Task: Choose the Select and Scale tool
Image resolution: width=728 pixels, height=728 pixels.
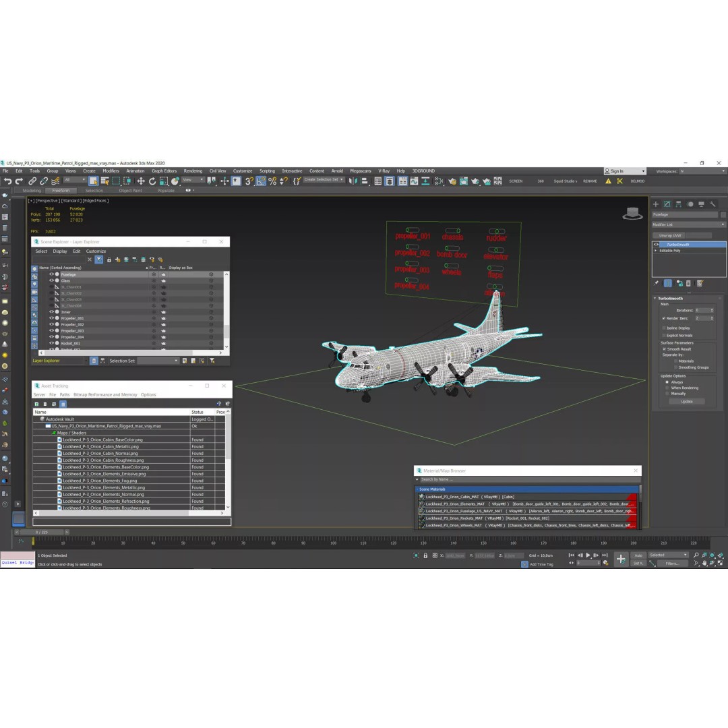Action: point(163,181)
